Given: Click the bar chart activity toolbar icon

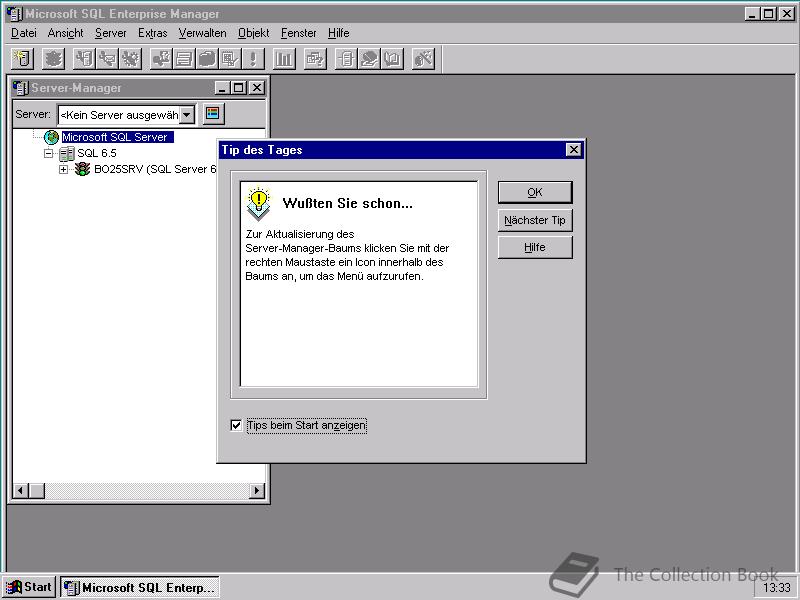Looking at the screenshot, I should 284,59.
